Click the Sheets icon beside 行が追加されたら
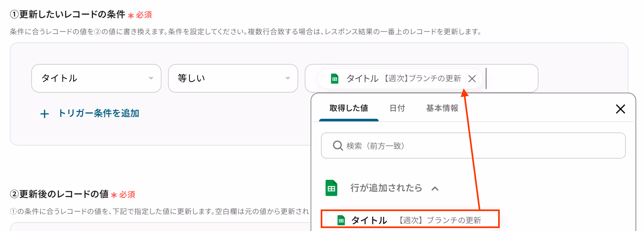 (331, 188)
